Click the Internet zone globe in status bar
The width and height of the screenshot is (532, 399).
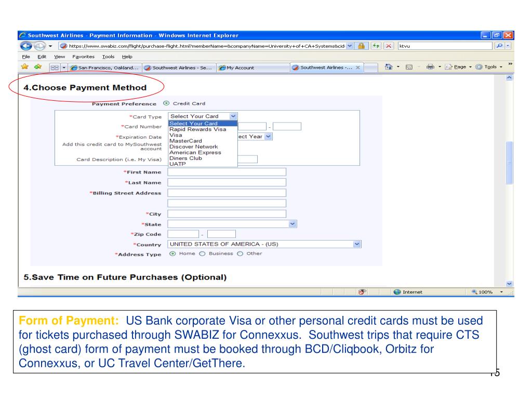point(397,292)
